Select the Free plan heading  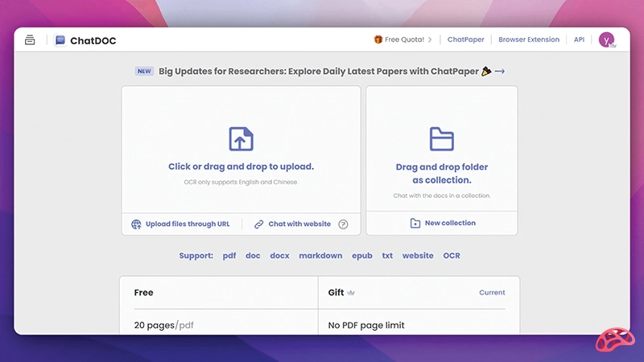[143, 293]
